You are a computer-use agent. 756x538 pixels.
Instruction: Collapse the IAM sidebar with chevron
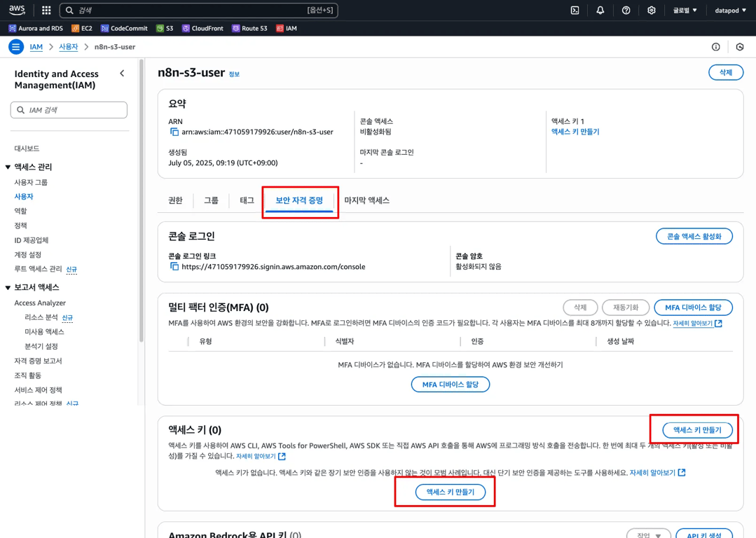coord(122,74)
